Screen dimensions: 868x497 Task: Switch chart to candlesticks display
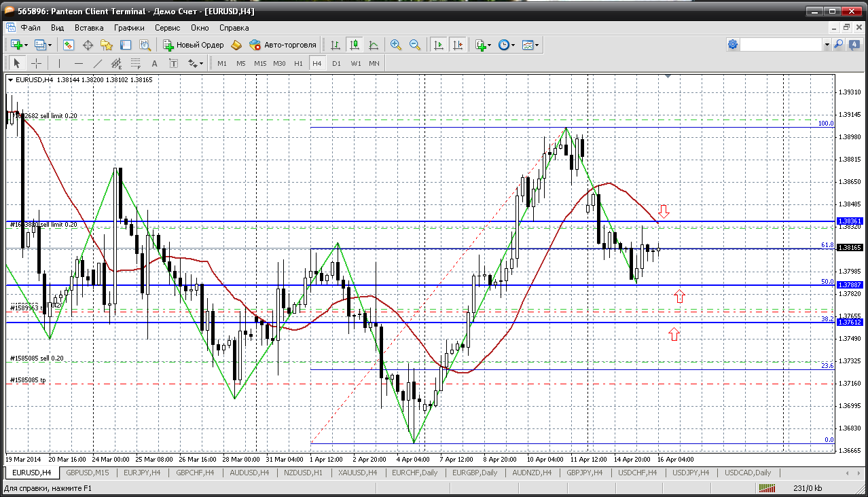point(354,45)
